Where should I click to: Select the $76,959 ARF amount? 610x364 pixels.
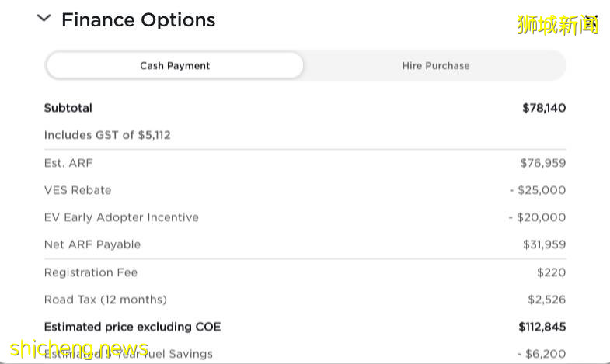[x=543, y=163]
